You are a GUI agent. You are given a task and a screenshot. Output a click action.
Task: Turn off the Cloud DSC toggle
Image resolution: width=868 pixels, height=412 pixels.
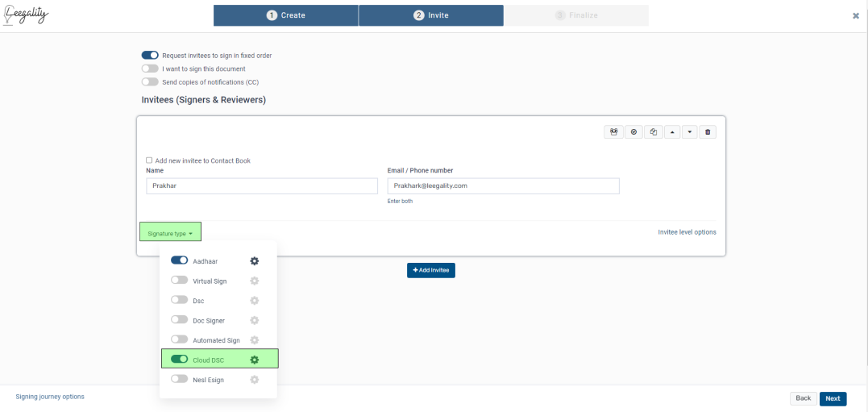pyautogui.click(x=180, y=360)
